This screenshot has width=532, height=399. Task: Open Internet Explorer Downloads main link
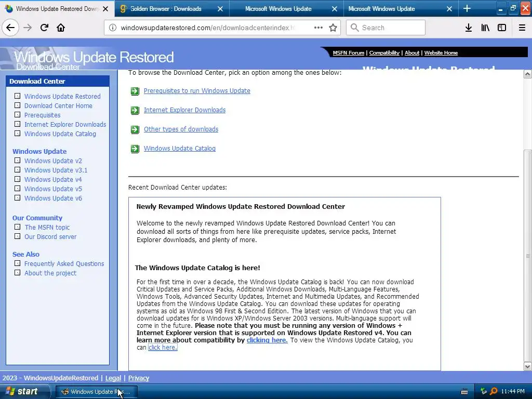click(184, 110)
